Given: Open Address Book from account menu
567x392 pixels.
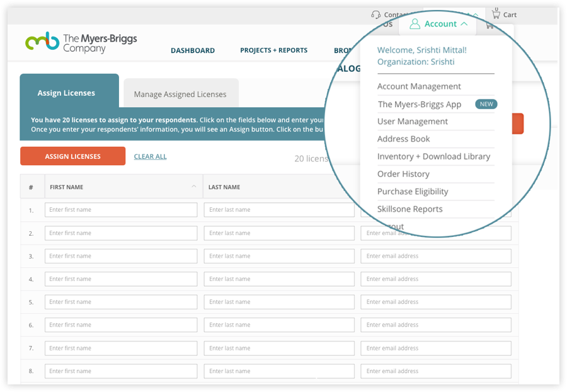Looking at the screenshot, I should pos(404,139).
